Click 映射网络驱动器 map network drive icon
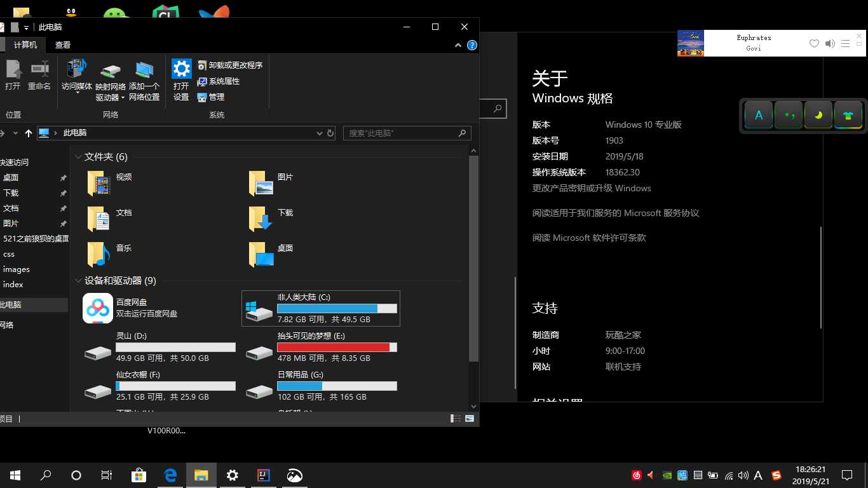This screenshot has width=868, height=488. (111, 70)
